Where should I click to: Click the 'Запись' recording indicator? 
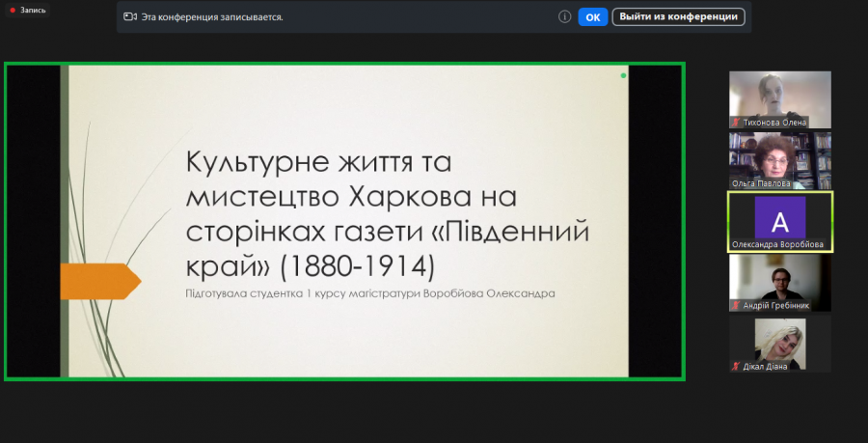click(x=28, y=10)
